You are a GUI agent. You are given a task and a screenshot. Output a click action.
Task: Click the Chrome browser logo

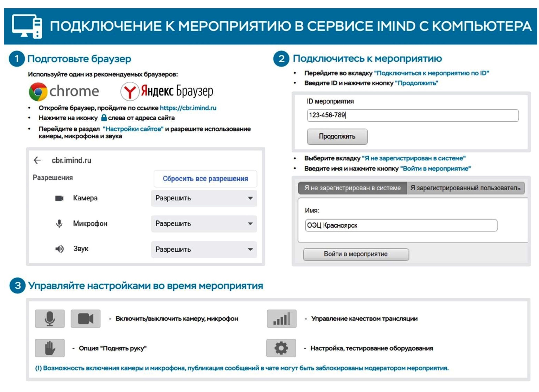coord(64,92)
